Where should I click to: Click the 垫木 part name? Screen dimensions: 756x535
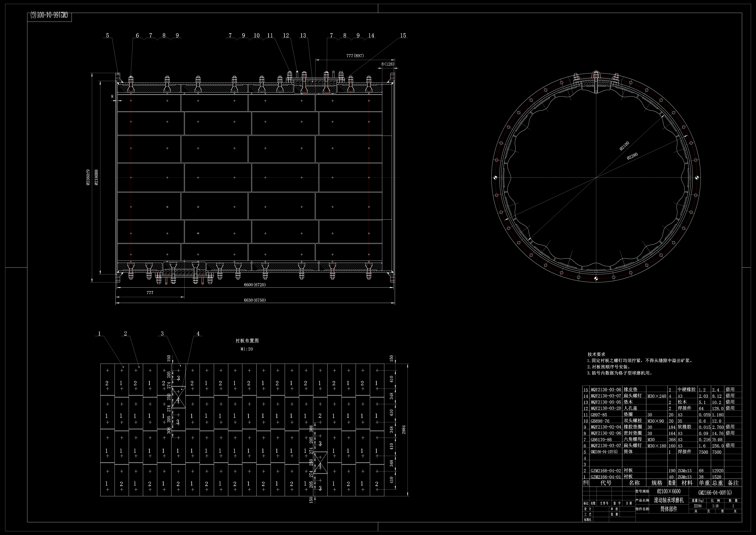(628, 402)
